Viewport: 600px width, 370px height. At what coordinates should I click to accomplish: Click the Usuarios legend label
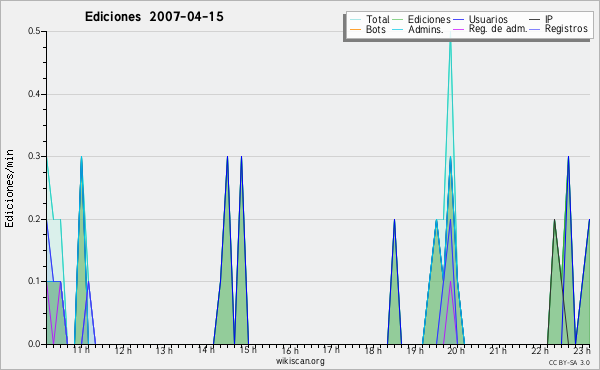488,19
